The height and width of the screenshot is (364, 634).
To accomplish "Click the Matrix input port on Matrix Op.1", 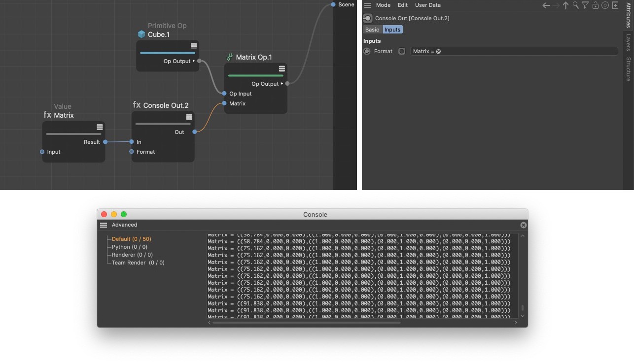I will pyautogui.click(x=224, y=103).
